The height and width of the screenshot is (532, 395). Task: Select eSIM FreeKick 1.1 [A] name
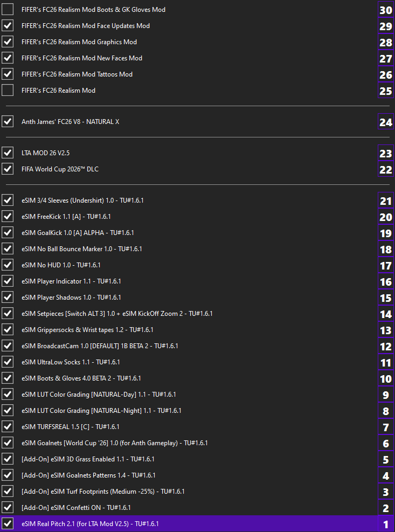(66, 217)
